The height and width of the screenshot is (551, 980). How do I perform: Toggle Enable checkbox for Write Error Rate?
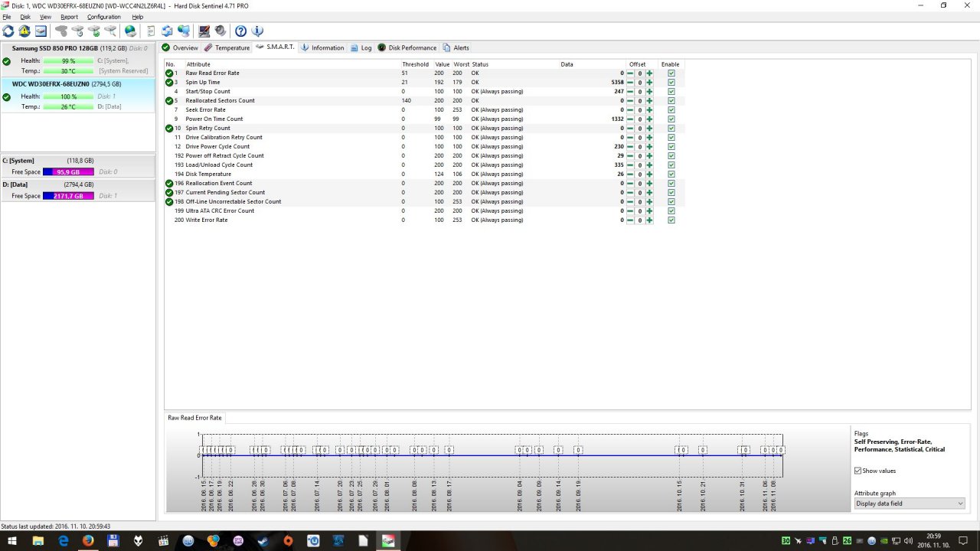pyautogui.click(x=671, y=220)
